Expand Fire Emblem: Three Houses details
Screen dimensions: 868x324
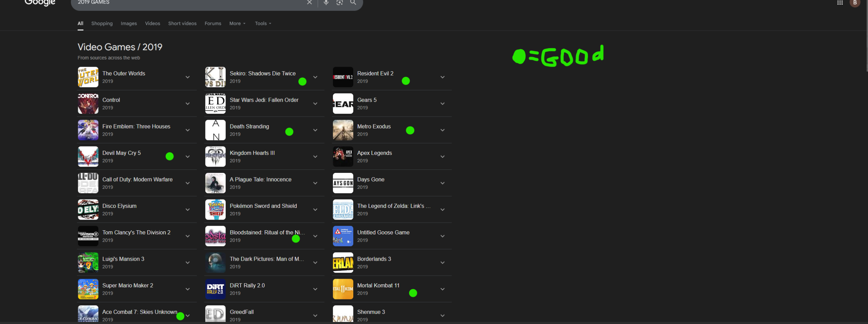pyautogui.click(x=188, y=130)
